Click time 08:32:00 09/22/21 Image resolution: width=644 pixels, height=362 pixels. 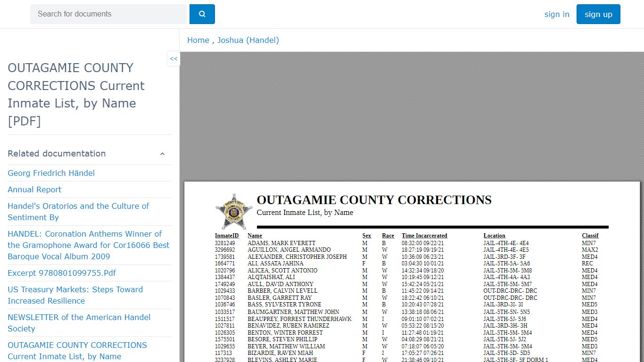coord(422,243)
